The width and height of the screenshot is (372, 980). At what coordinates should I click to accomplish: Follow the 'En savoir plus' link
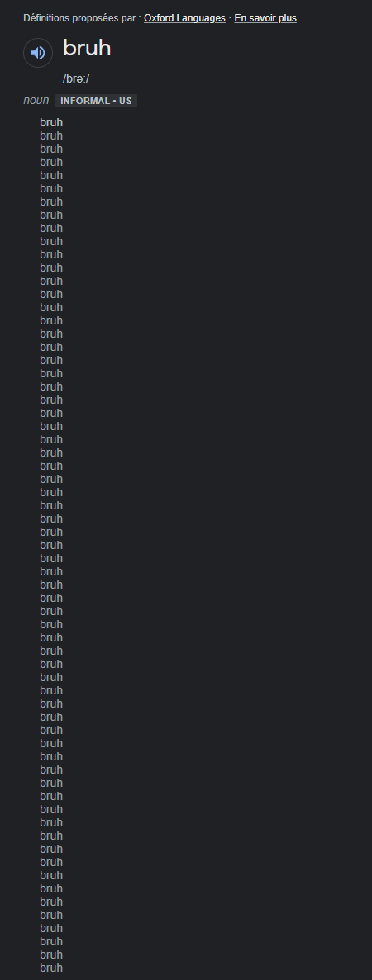tap(265, 18)
